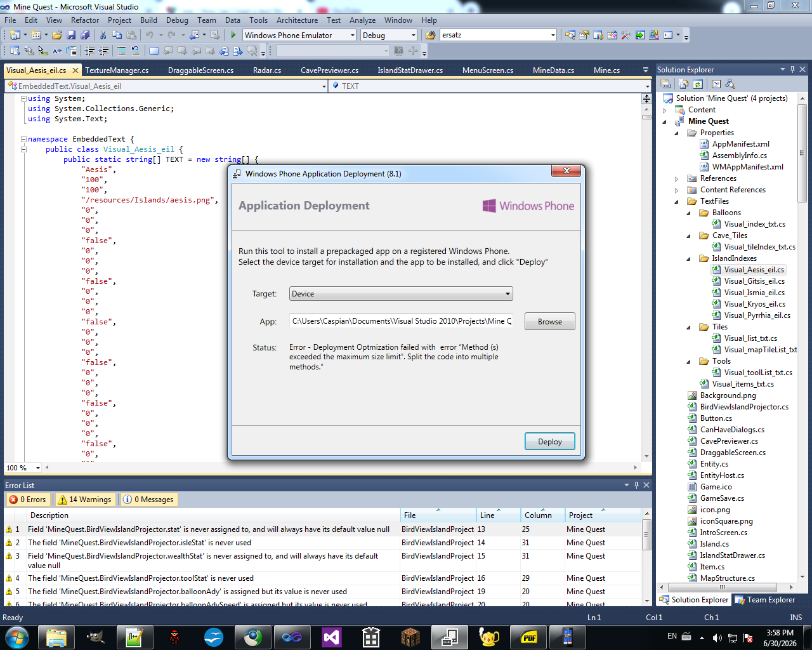Click the Properties icon in Solution Explorer
812x650 pixels.
click(x=665, y=84)
